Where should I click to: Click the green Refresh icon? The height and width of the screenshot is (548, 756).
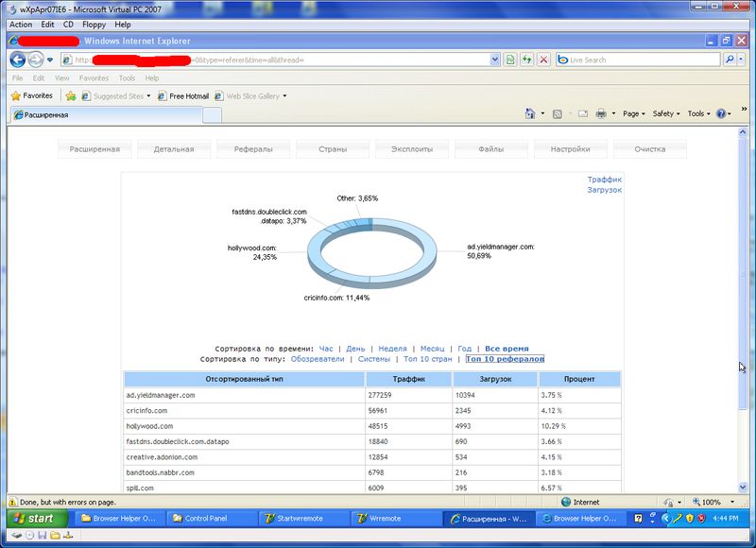pos(527,60)
